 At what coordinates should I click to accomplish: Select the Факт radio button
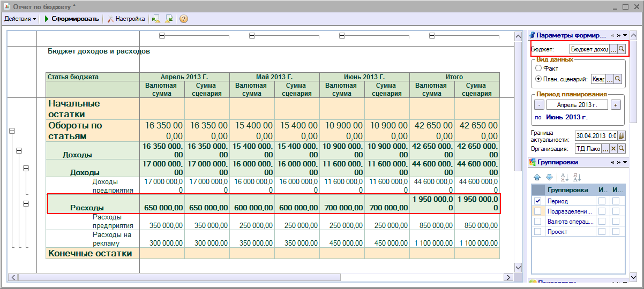coord(538,69)
